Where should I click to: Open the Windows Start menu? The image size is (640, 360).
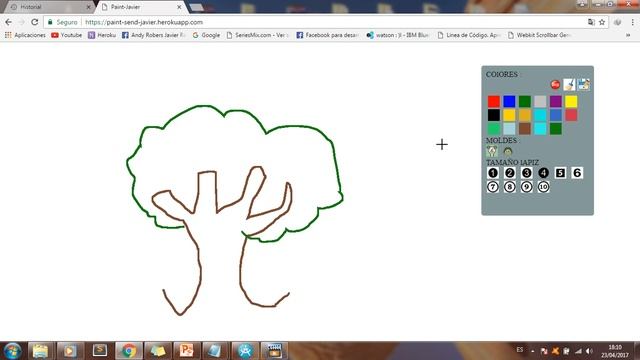12,351
